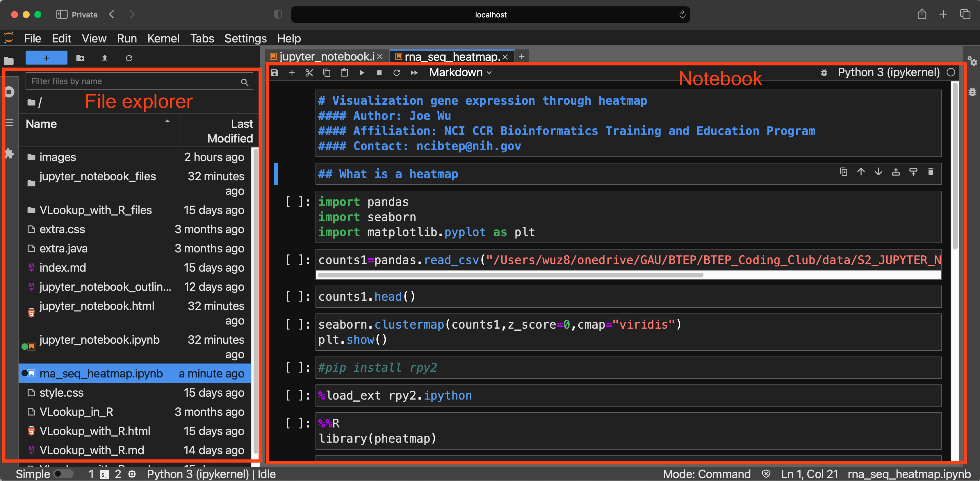
Task: Save the notebook with the disk icon
Action: [274, 72]
